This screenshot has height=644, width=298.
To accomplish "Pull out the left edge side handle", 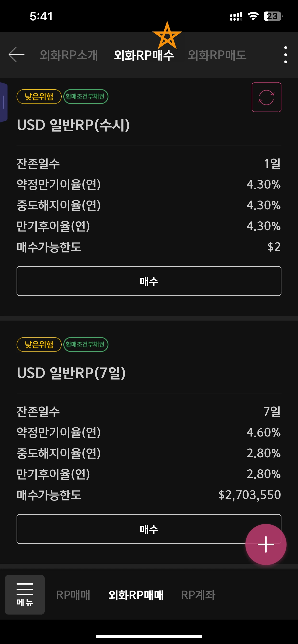I will click(4, 102).
